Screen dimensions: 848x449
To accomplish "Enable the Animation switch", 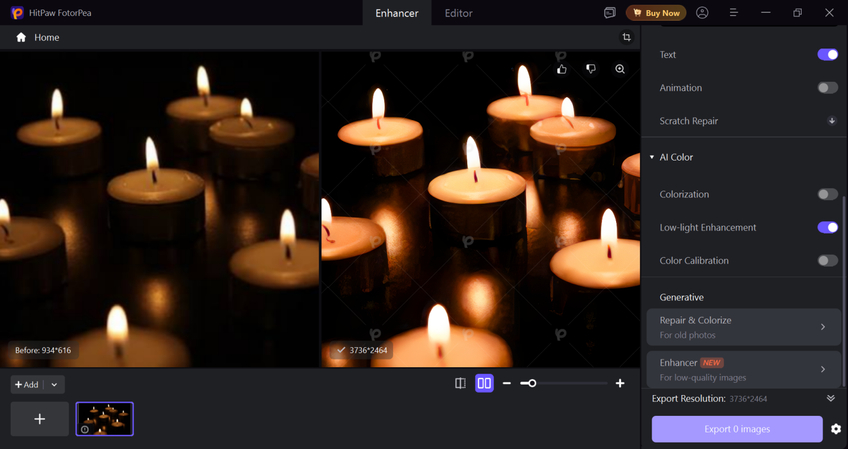I will [827, 88].
